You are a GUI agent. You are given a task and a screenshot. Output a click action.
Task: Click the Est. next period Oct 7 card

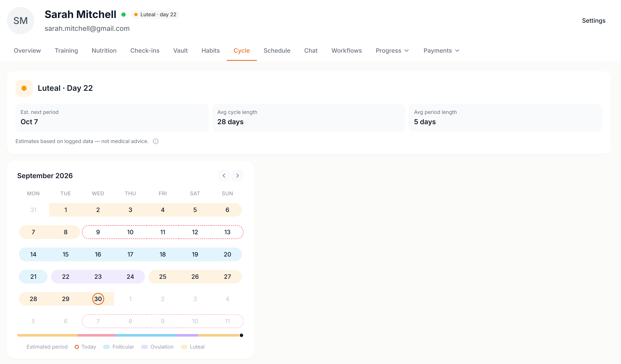point(112,118)
